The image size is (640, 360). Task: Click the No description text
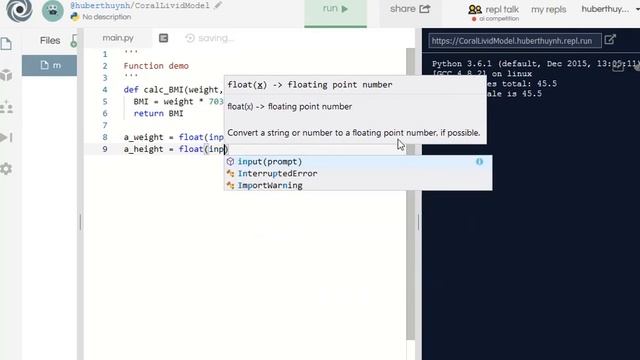coord(107,17)
